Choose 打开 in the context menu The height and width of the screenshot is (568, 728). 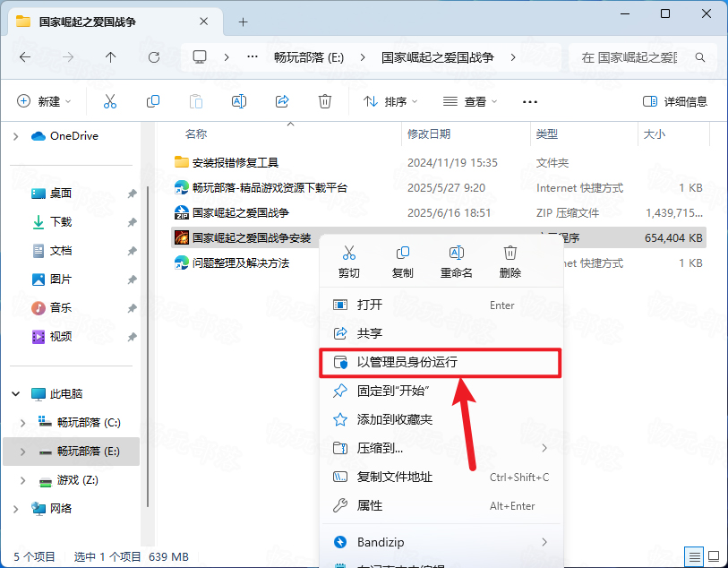coord(441,306)
